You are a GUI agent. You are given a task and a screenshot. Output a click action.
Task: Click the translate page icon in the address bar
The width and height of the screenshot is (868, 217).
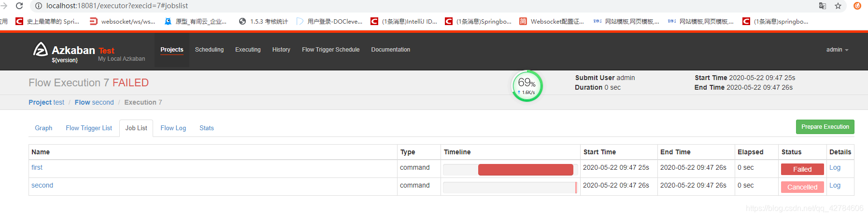(x=823, y=6)
